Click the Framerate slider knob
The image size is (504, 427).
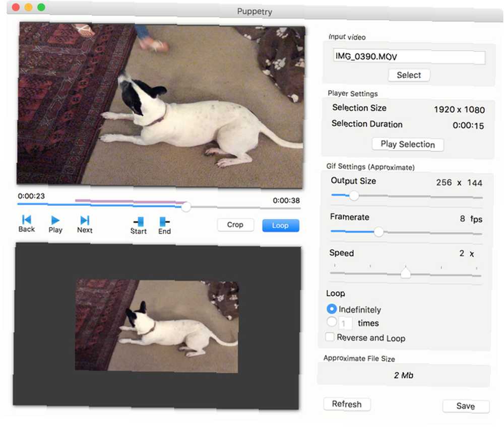[379, 232]
